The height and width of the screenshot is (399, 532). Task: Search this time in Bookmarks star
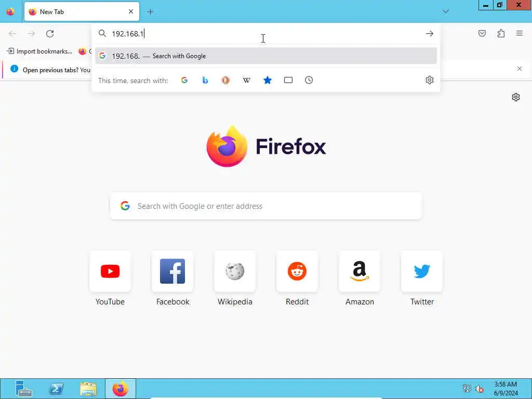pyautogui.click(x=268, y=80)
